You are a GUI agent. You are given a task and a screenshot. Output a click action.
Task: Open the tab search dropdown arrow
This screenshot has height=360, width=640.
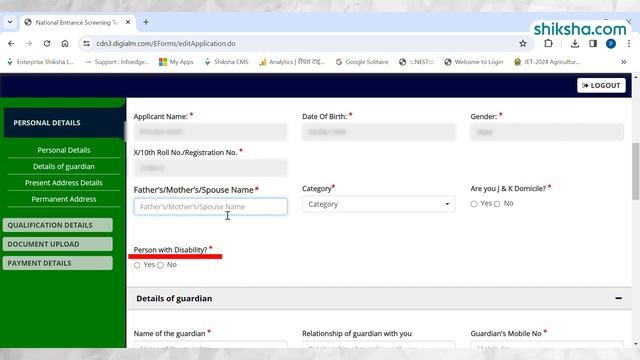pos(10,22)
